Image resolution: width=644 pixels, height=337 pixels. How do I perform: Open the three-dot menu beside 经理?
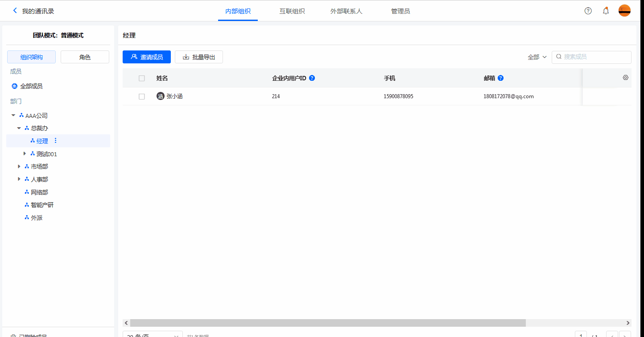pos(55,141)
